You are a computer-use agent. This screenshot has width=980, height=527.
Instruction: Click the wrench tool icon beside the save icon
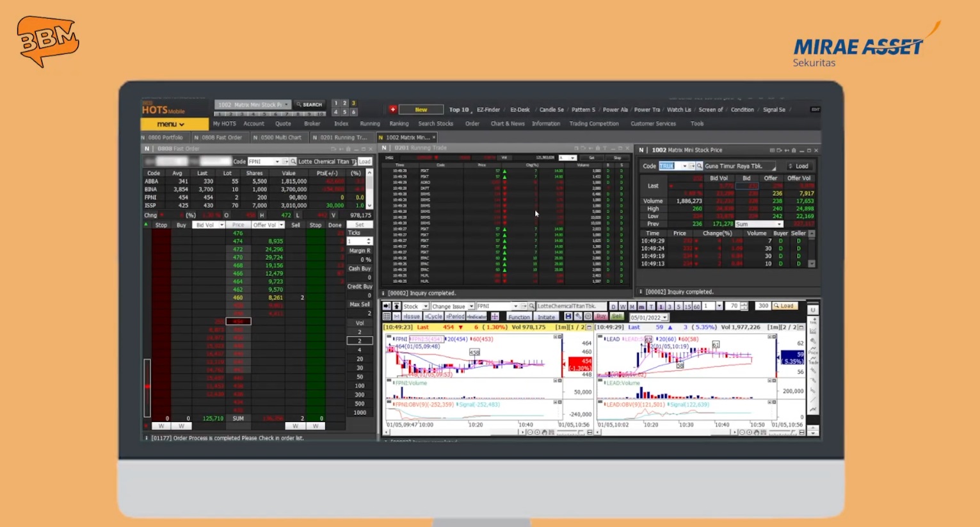(578, 317)
